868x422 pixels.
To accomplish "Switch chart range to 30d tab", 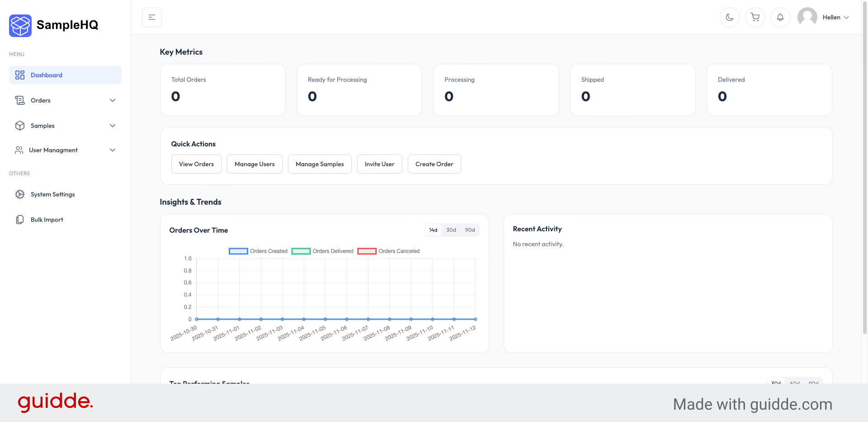I will pyautogui.click(x=451, y=230).
